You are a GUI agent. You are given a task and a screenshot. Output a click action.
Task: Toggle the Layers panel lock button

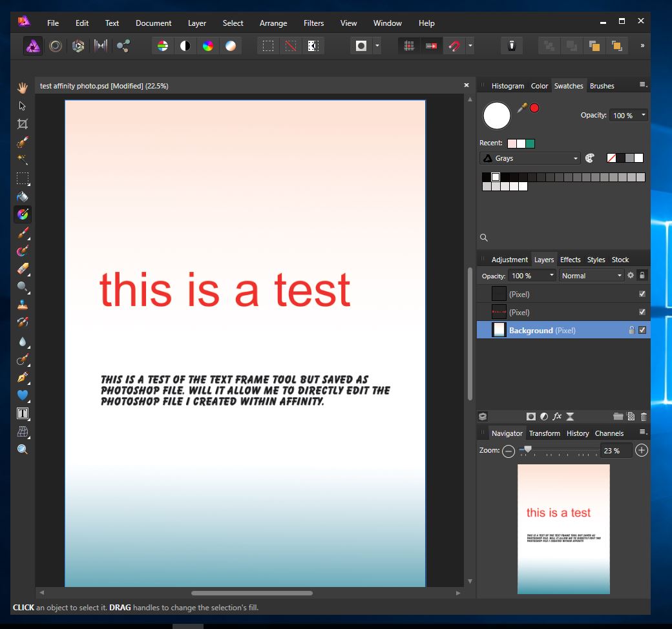click(x=642, y=276)
